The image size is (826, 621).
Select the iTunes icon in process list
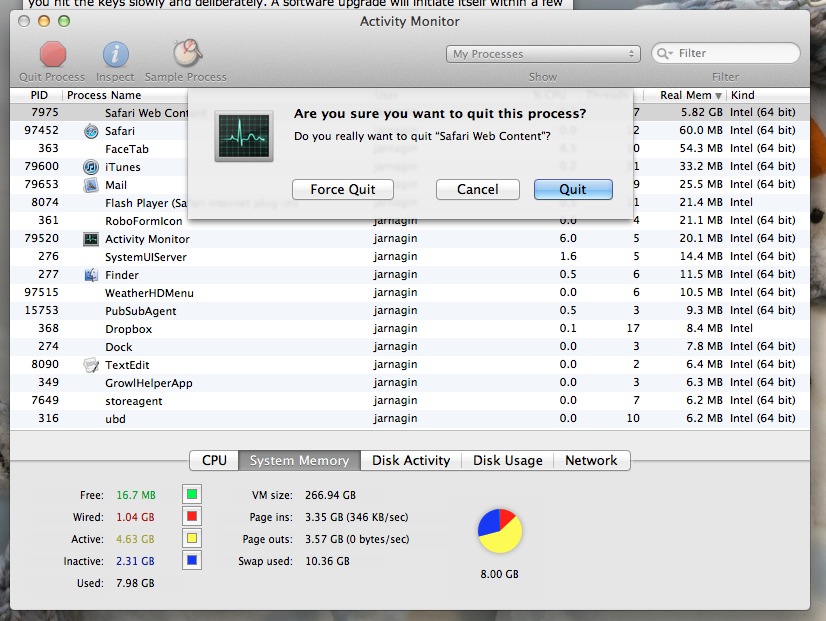point(91,167)
